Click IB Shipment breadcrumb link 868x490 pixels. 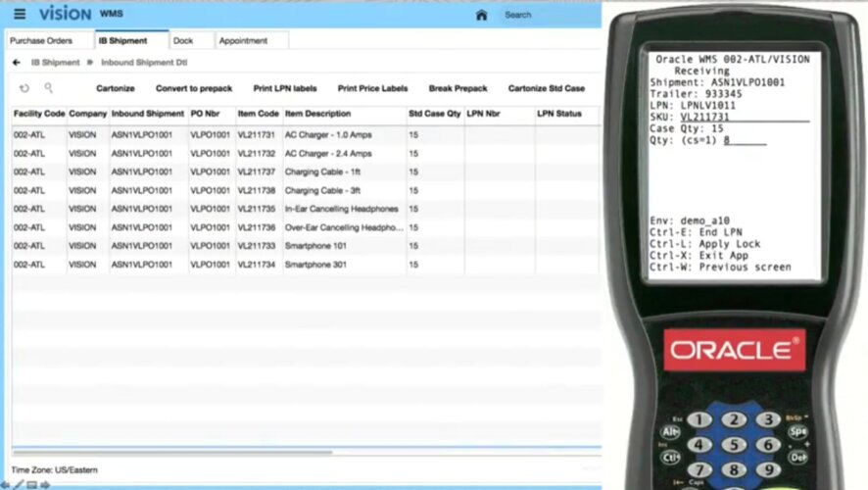click(x=56, y=63)
